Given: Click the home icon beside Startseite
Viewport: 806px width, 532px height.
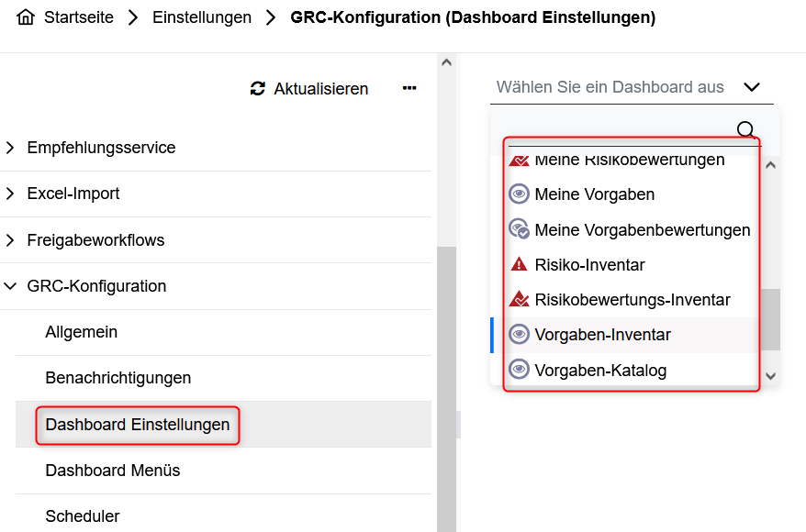Looking at the screenshot, I should coord(26,17).
